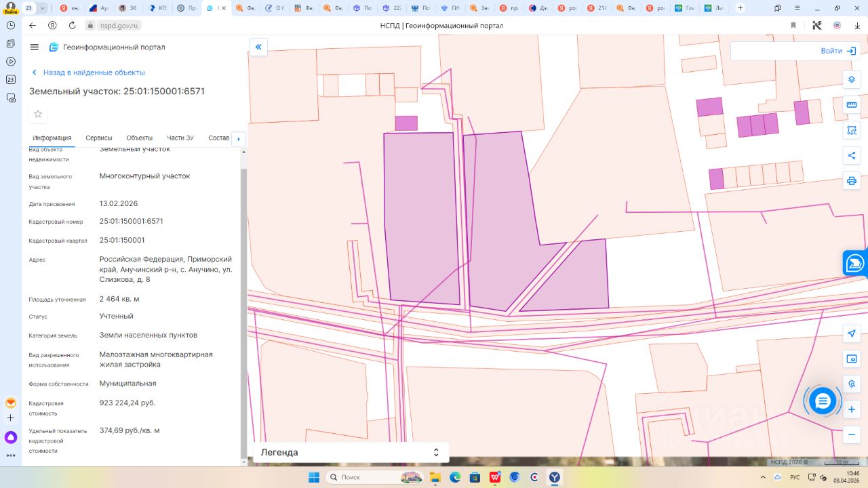Click the Войти login button
The image size is (868, 488).
pyautogui.click(x=839, y=51)
